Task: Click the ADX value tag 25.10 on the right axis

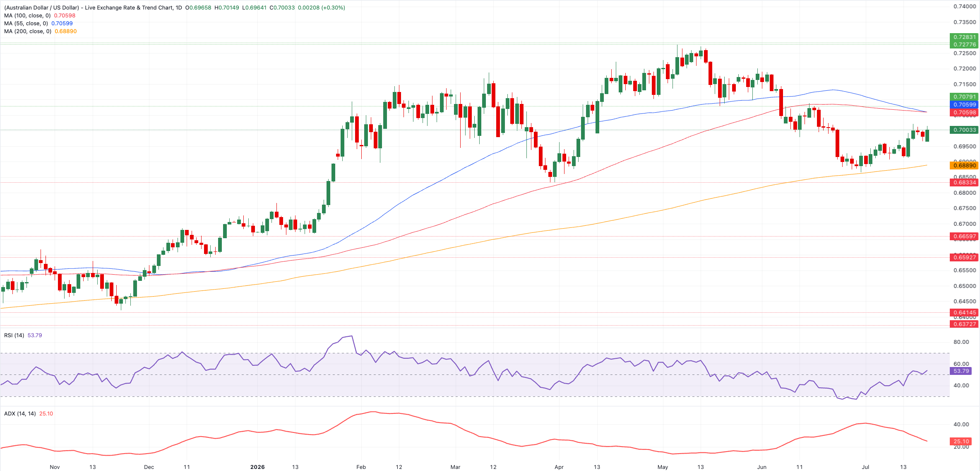Action: (x=961, y=441)
